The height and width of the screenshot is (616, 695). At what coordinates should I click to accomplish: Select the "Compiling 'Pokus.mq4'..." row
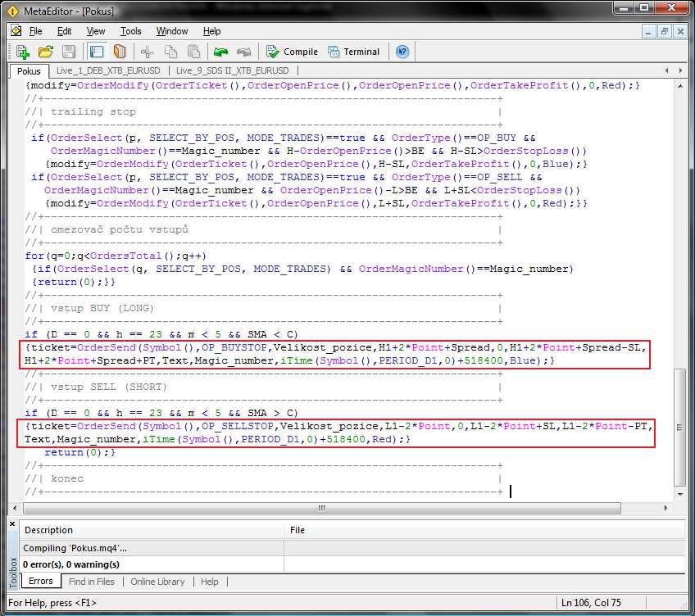(x=352, y=548)
